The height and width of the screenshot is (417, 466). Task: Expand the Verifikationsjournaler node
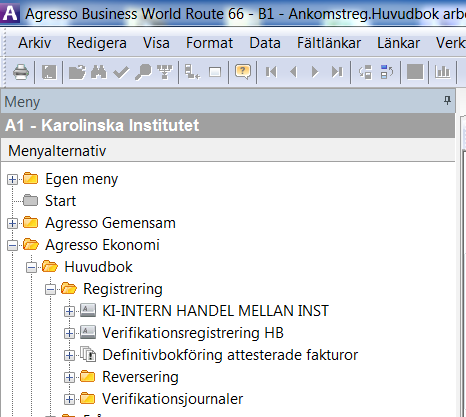click(69, 399)
